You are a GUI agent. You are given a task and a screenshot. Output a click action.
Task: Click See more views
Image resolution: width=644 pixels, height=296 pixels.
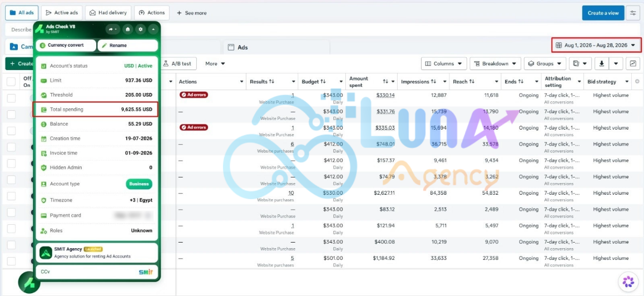click(192, 13)
